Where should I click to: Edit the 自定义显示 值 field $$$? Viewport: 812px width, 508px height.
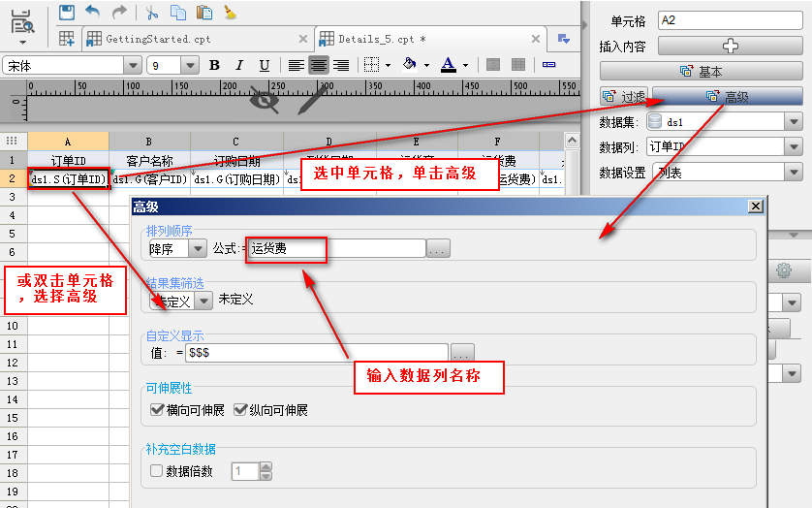click(317, 353)
